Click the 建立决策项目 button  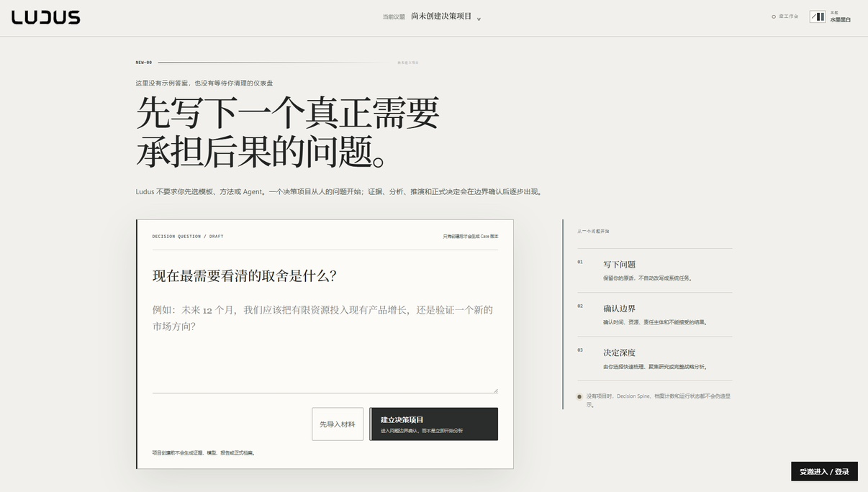coord(434,424)
